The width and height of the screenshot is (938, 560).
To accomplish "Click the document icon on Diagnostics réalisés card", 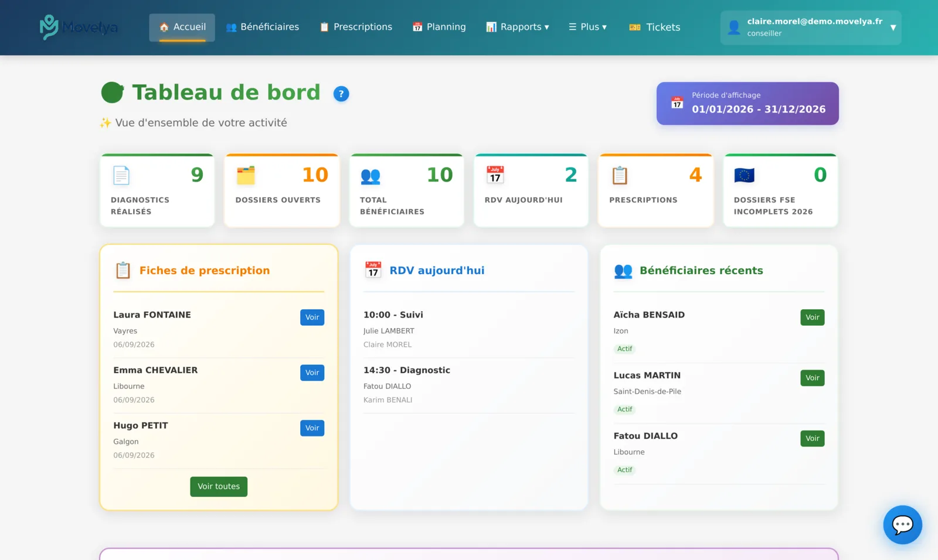I will [x=121, y=175].
